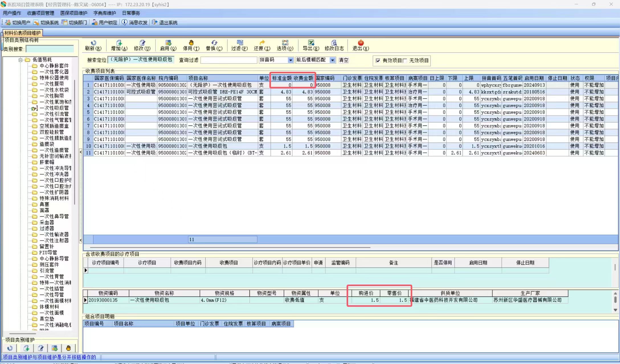Open the 收费项目管理 menu
Screen dimensions: 620x364
tap(40, 13)
